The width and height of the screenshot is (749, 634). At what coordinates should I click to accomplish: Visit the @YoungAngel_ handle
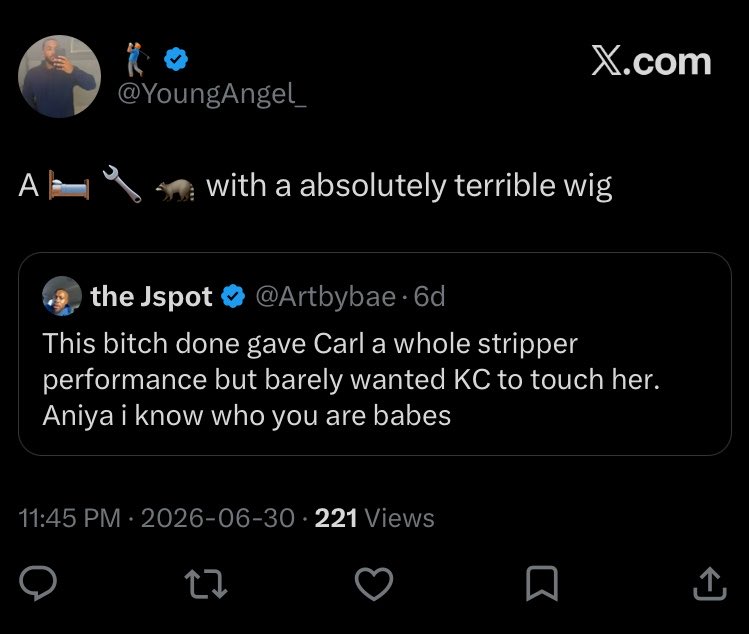[x=212, y=93]
